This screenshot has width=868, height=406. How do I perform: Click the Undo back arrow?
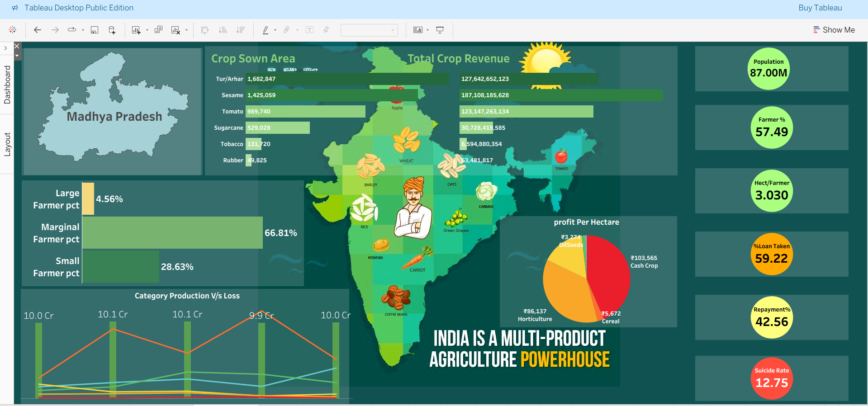(x=38, y=30)
